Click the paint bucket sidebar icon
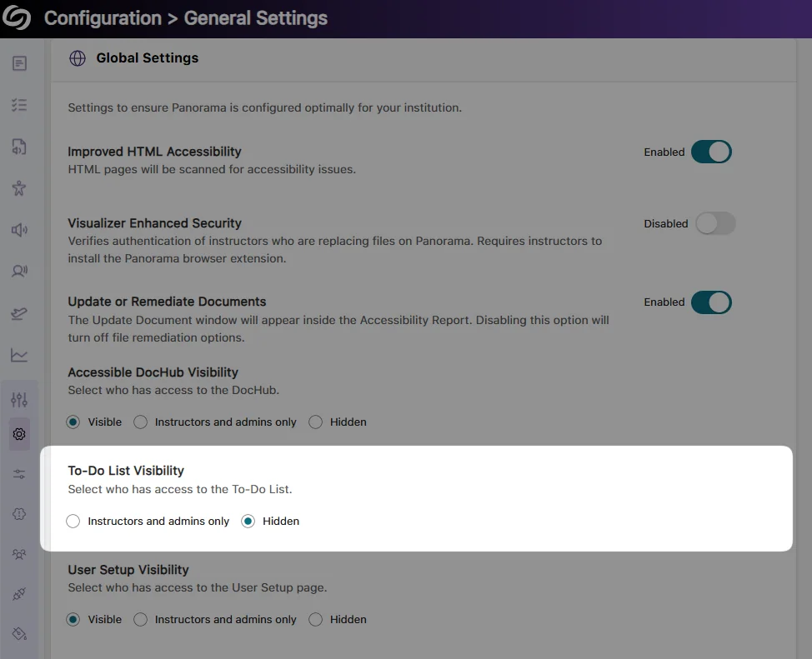 (x=19, y=634)
